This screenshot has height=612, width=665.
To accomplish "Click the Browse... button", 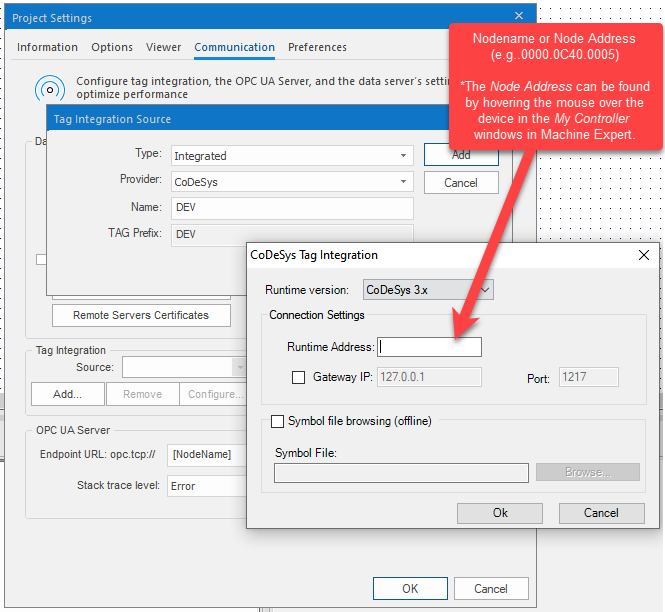I will (588, 472).
